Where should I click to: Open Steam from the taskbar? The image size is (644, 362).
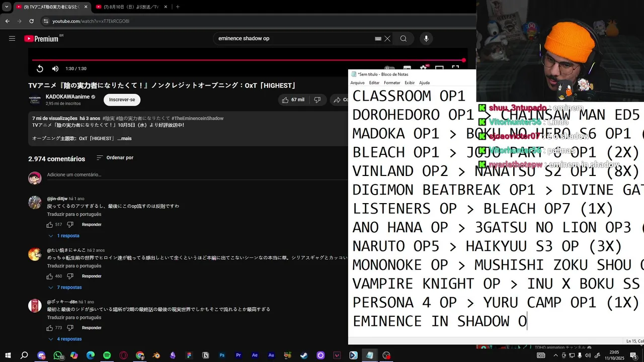304,355
